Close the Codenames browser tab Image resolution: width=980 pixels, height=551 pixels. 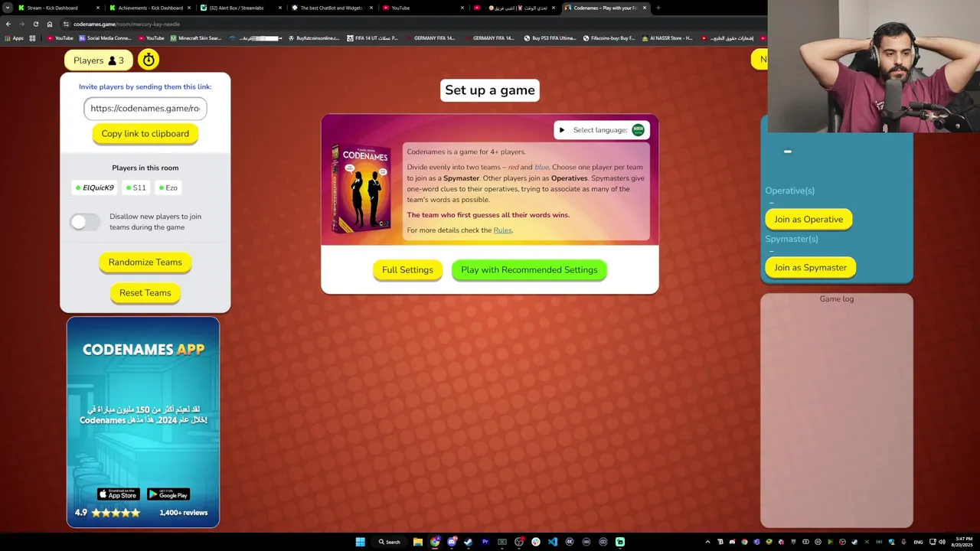(x=644, y=8)
